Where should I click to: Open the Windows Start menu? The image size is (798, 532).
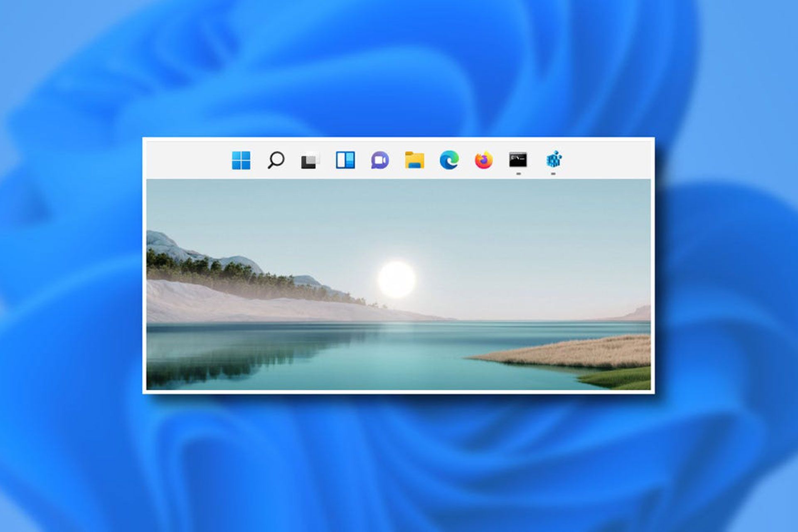point(241,160)
